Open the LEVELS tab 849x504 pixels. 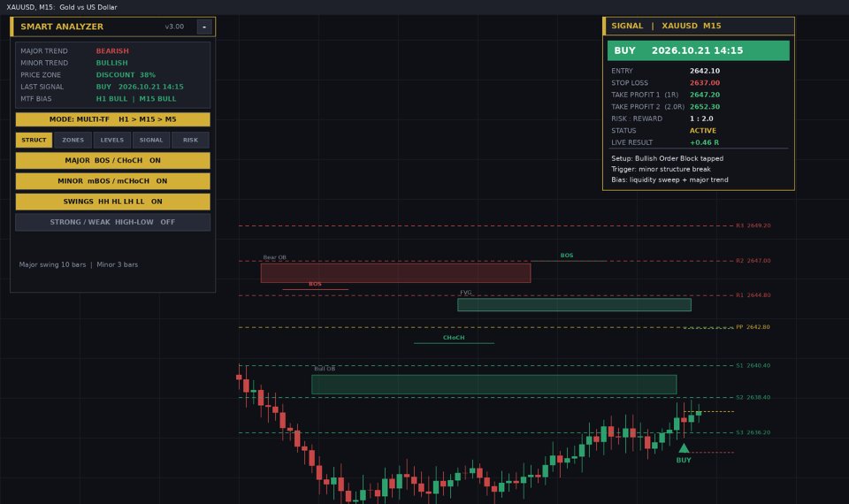click(x=112, y=141)
